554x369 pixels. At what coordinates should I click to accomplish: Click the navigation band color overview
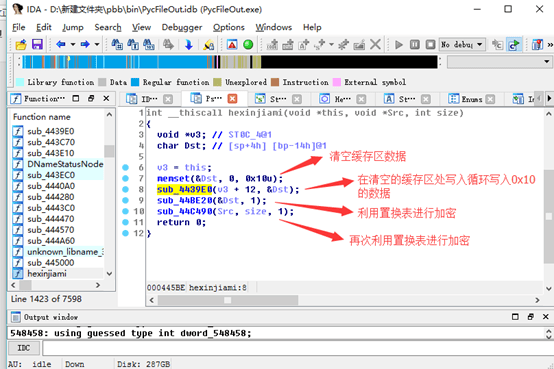point(230,62)
